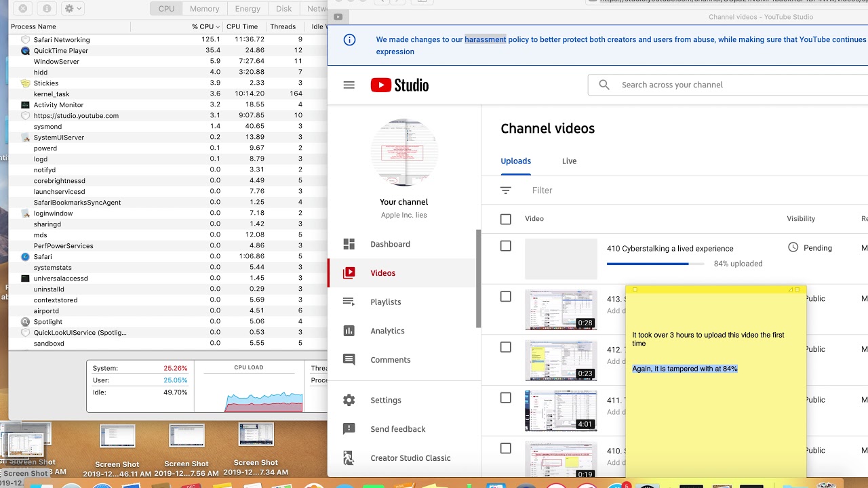Click the Activity Monitor inspect process info button
The image size is (868, 488).
(46, 9)
